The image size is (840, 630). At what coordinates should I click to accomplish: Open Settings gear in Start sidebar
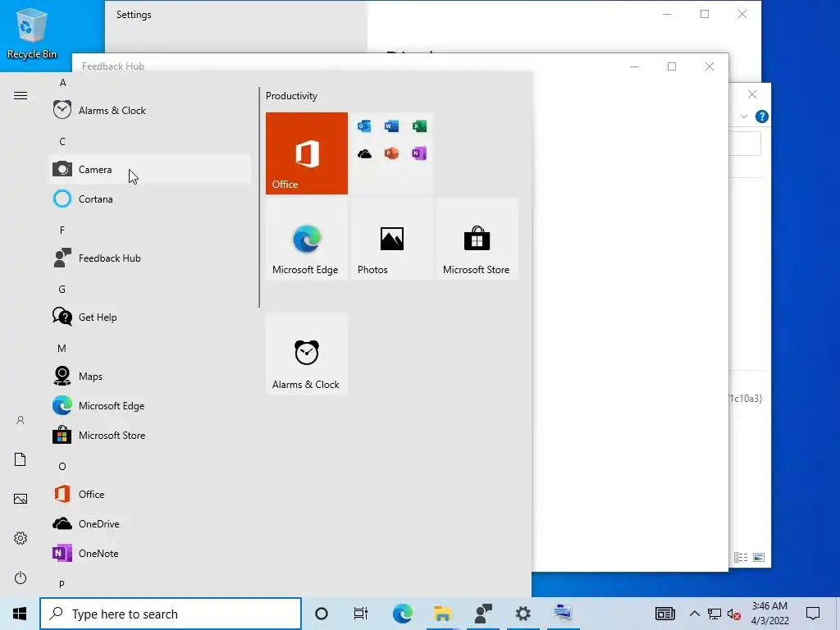click(x=21, y=538)
